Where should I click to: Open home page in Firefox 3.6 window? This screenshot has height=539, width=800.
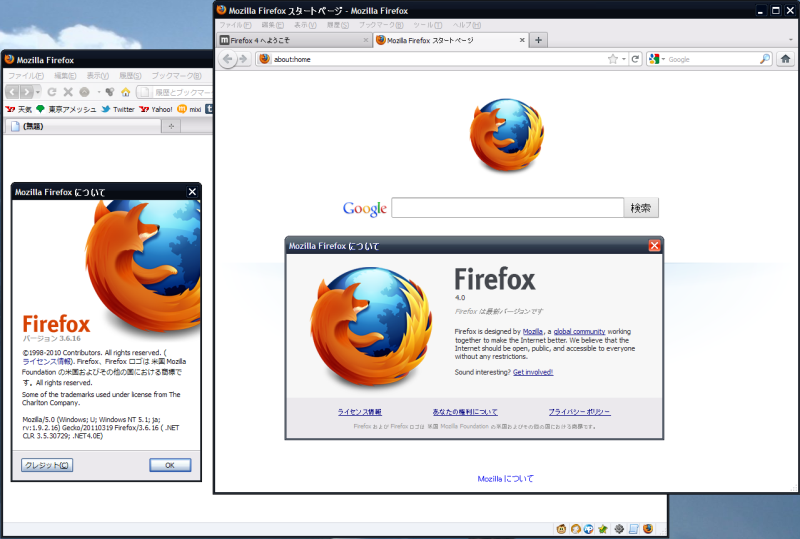(x=126, y=92)
